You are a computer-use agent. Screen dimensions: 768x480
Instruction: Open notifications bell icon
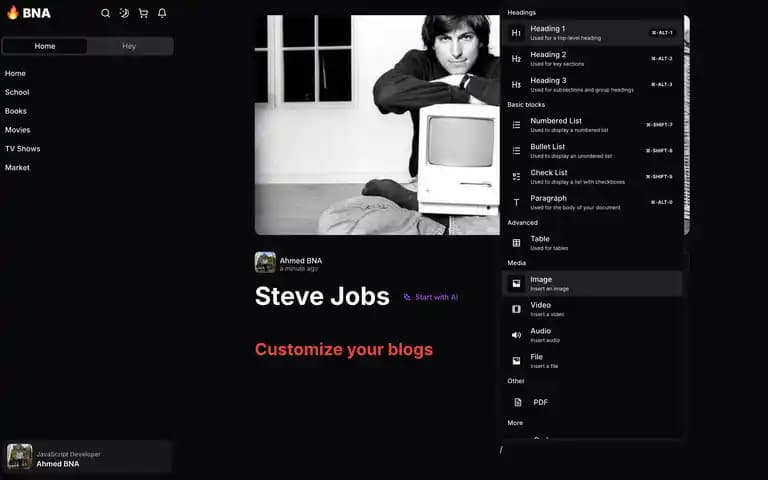pyautogui.click(x=162, y=13)
